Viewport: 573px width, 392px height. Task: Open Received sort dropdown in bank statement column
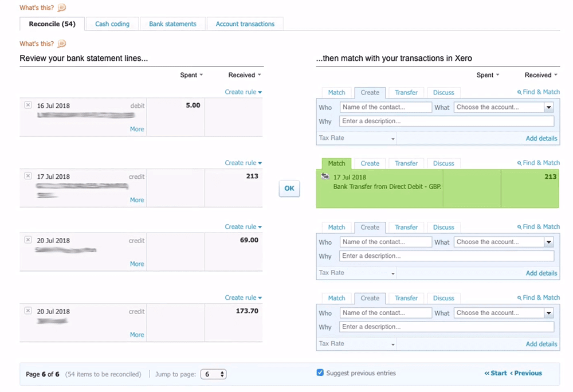point(245,75)
